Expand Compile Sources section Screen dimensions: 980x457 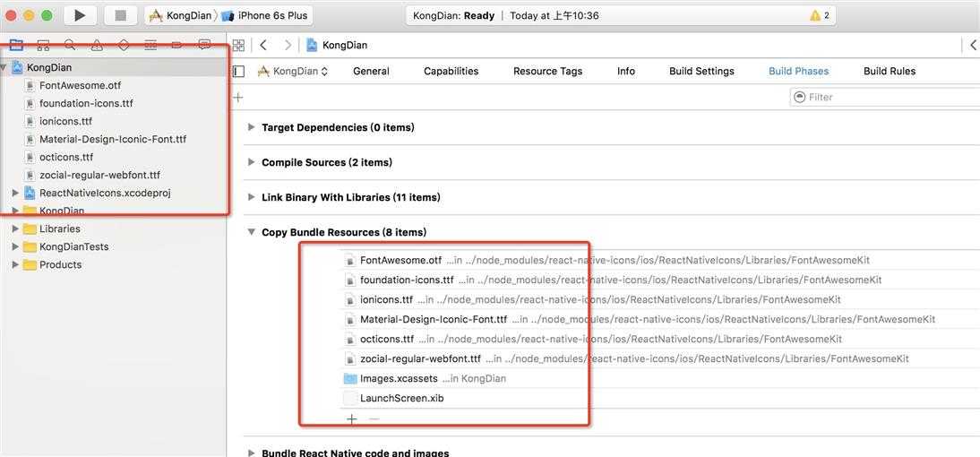click(x=251, y=162)
